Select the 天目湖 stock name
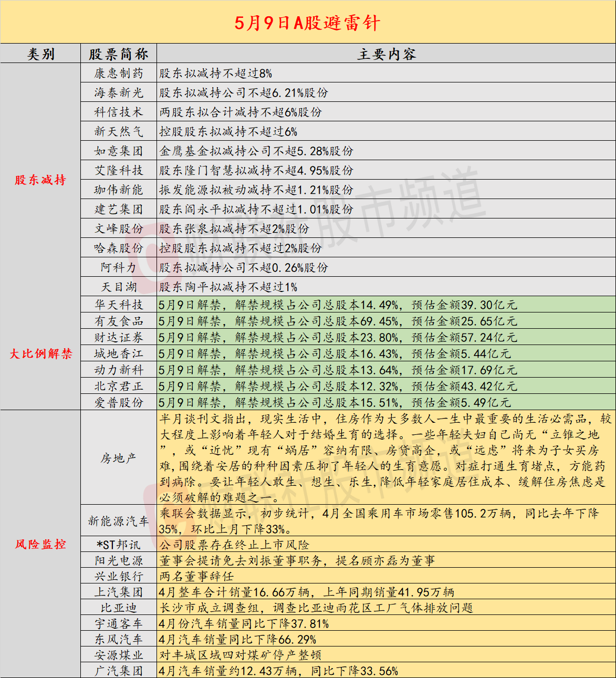This screenshot has height=678, width=616. 119,287
